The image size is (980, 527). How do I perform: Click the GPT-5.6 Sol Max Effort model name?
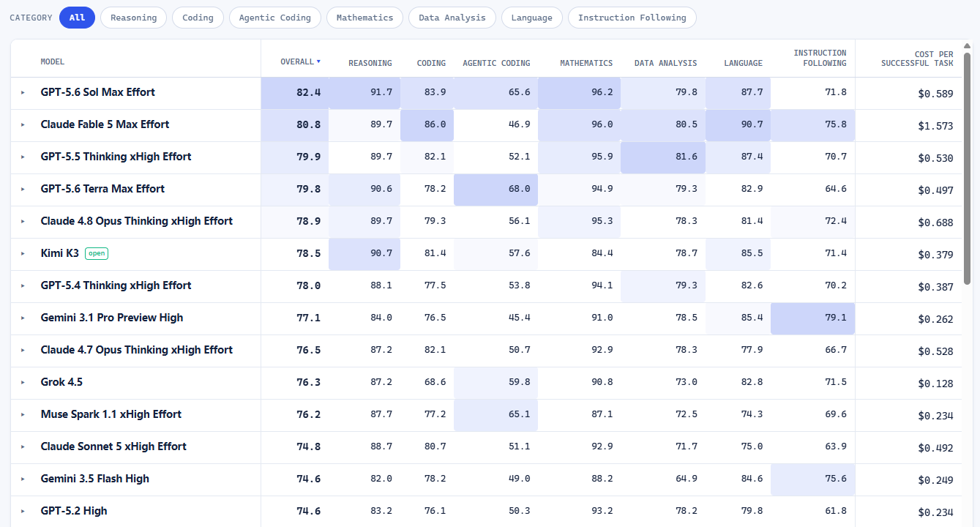[98, 92]
